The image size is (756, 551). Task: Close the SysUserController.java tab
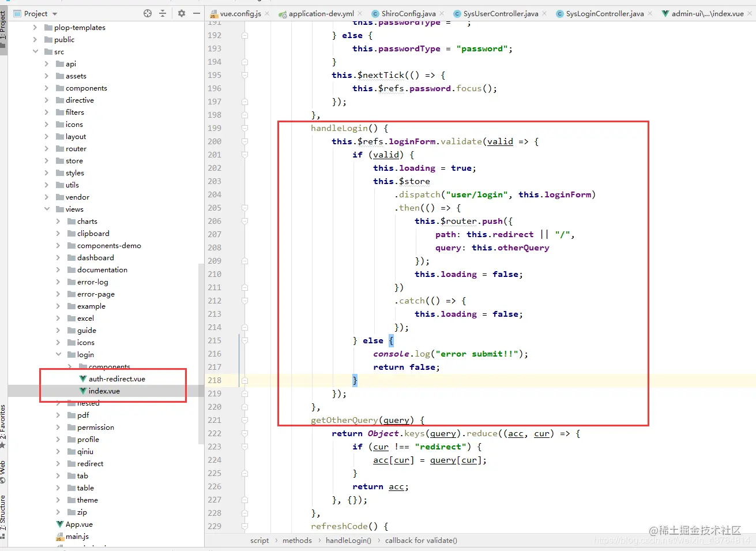(544, 13)
